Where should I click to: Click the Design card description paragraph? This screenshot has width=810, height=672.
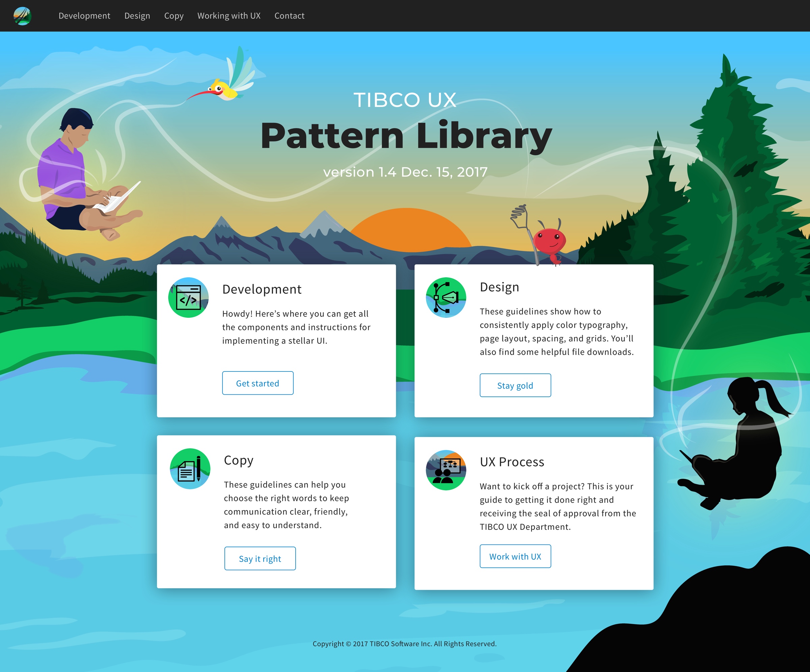[557, 332]
